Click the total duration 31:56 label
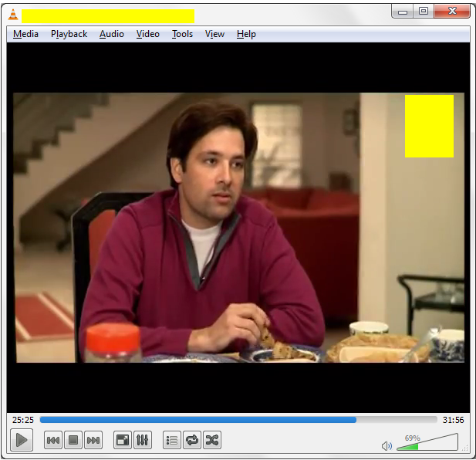476x460 pixels. tap(453, 420)
